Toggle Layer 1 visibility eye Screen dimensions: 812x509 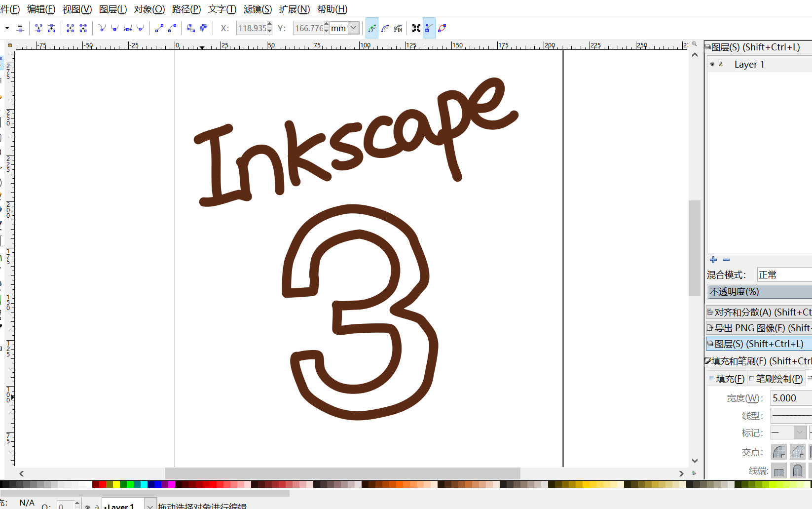click(712, 64)
